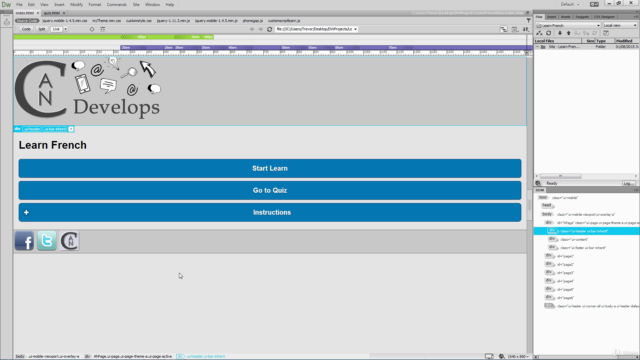Switch to Split view

coord(42,29)
